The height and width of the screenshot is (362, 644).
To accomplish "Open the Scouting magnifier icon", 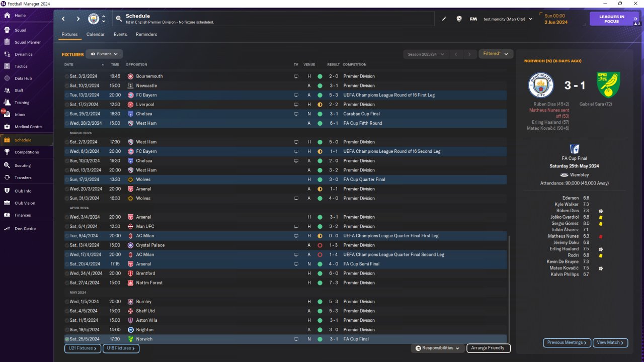I will click(7, 165).
